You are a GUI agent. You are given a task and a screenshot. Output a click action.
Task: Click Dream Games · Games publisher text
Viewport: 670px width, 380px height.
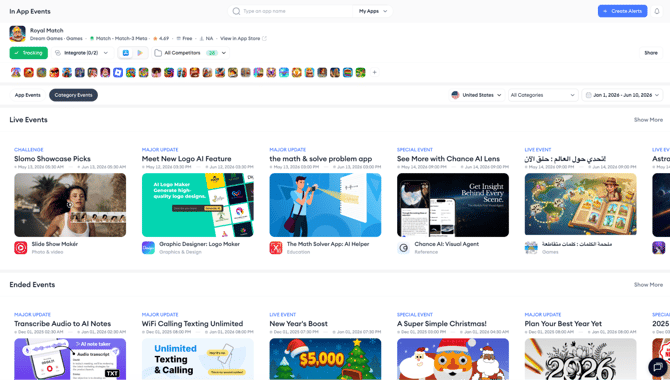[x=56, y=38]
